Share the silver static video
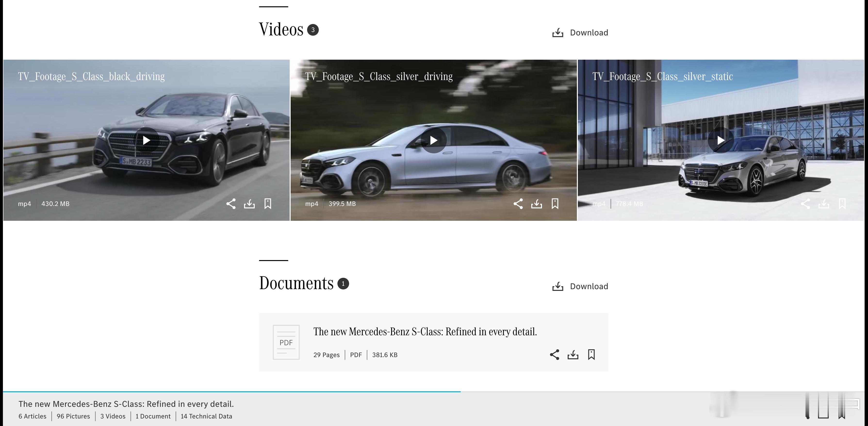Image resolution: width=868 pixels, height=426 pixels. coord(805,204)
